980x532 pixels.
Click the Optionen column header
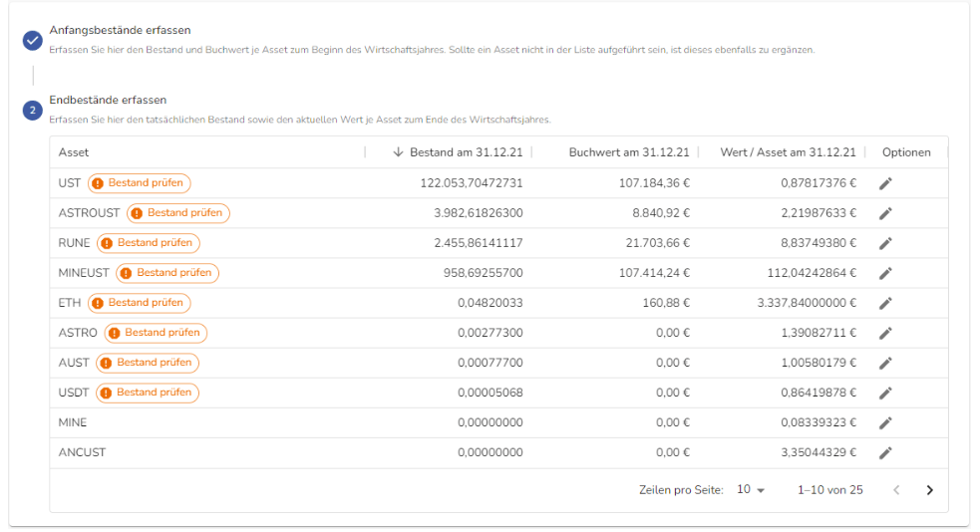pos(906,152)
